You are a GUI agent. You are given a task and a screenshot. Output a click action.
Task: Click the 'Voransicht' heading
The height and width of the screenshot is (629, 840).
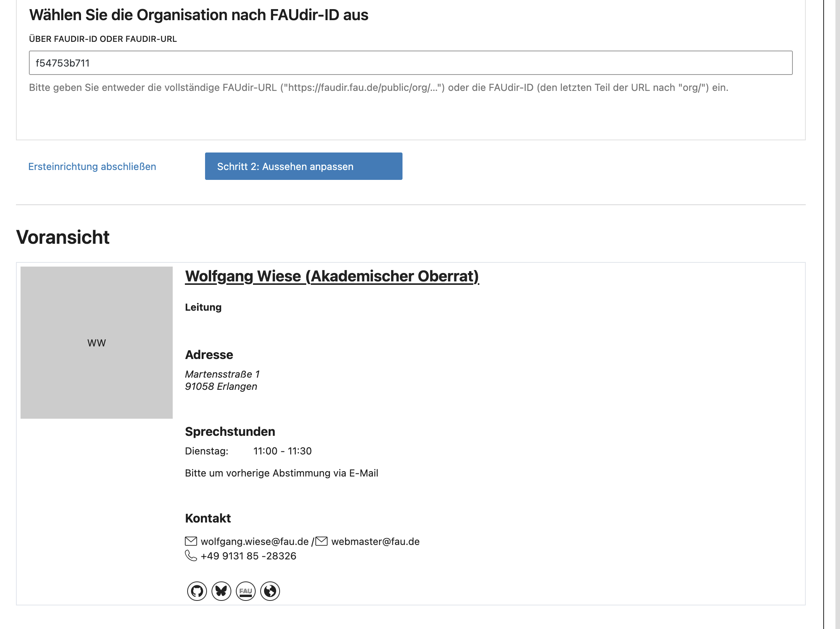pyautogui.click(x=63, y=237)
